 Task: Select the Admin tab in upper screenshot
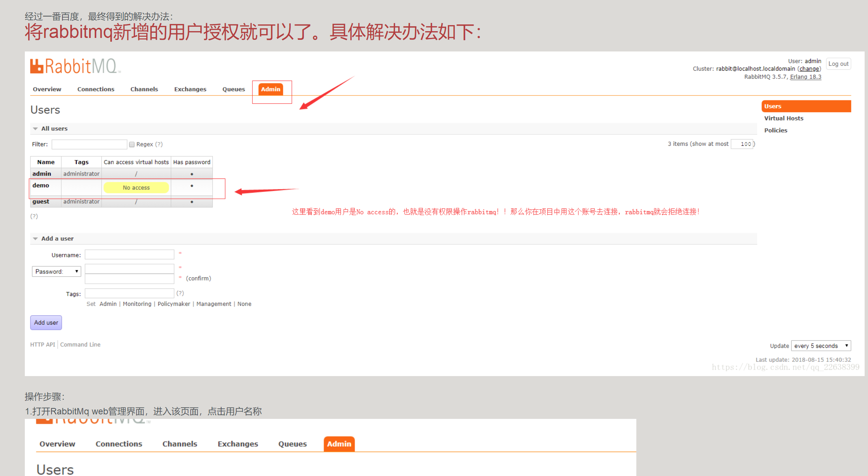pos(271,89)
